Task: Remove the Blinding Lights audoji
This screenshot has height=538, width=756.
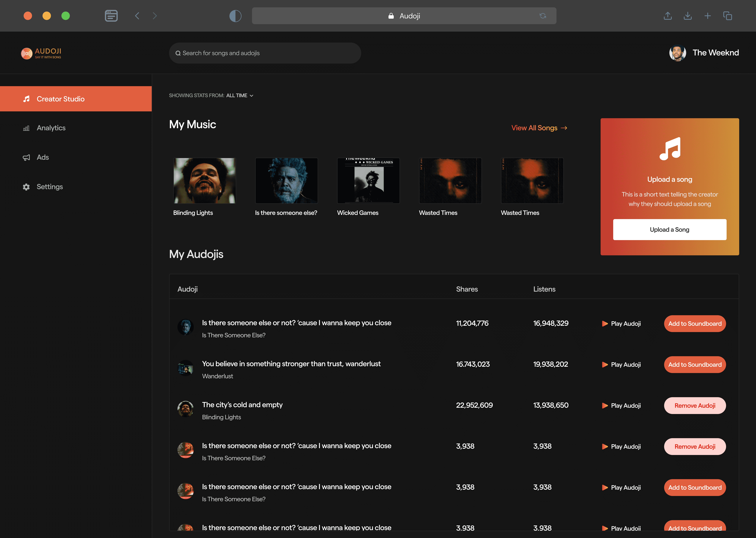Action: point(695,405)
